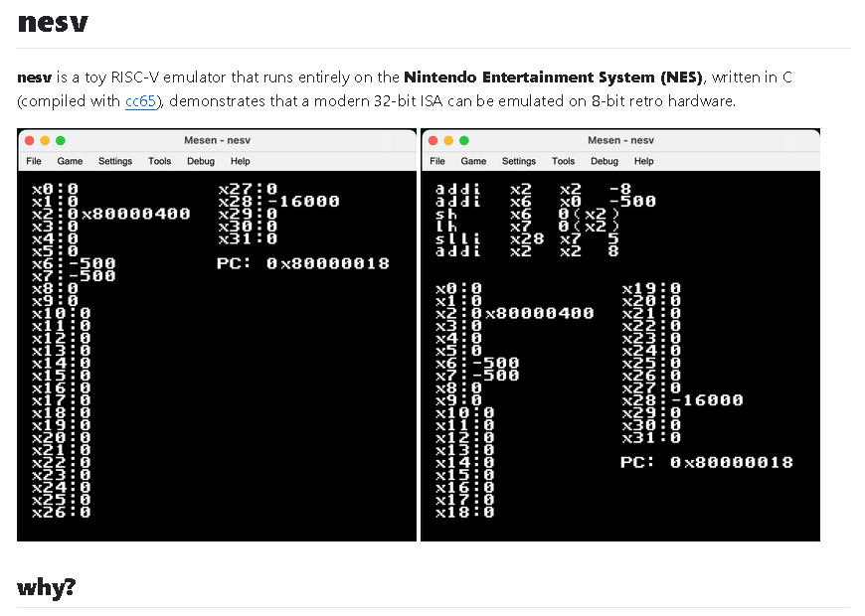
Task: Click x28:-16000 in right emulator screen
Action: [682, 399]
